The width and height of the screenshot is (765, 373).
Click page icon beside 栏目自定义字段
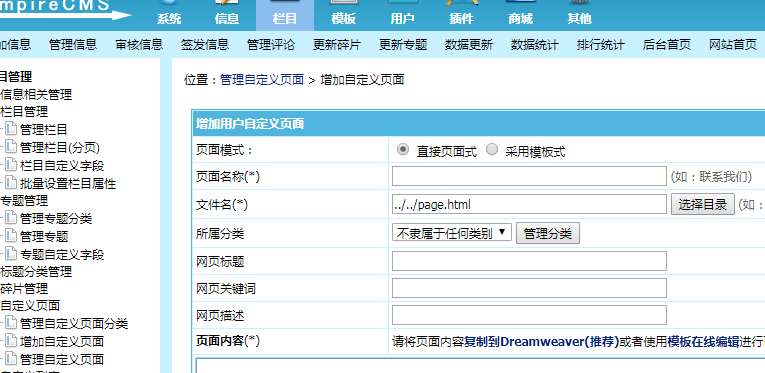click(11, 165)
